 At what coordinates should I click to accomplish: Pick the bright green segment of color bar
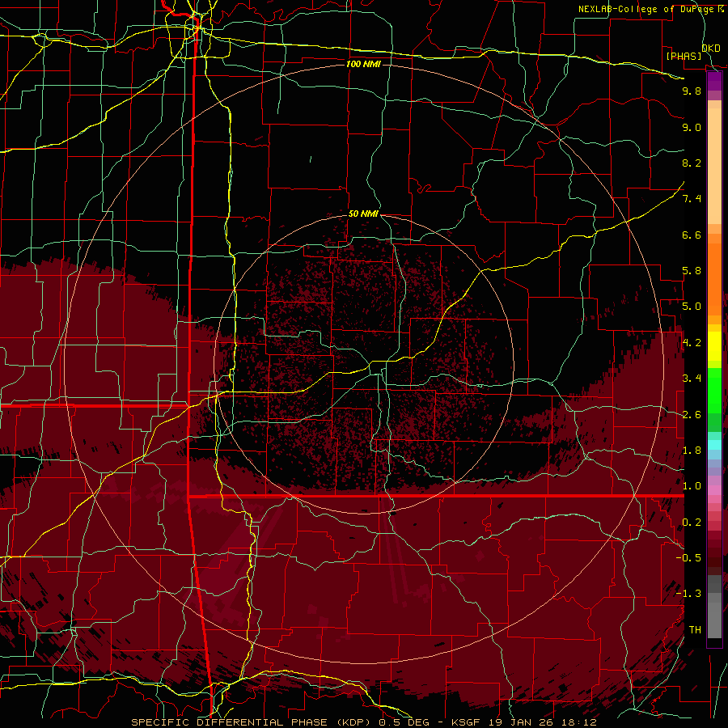tap(714, 390)
